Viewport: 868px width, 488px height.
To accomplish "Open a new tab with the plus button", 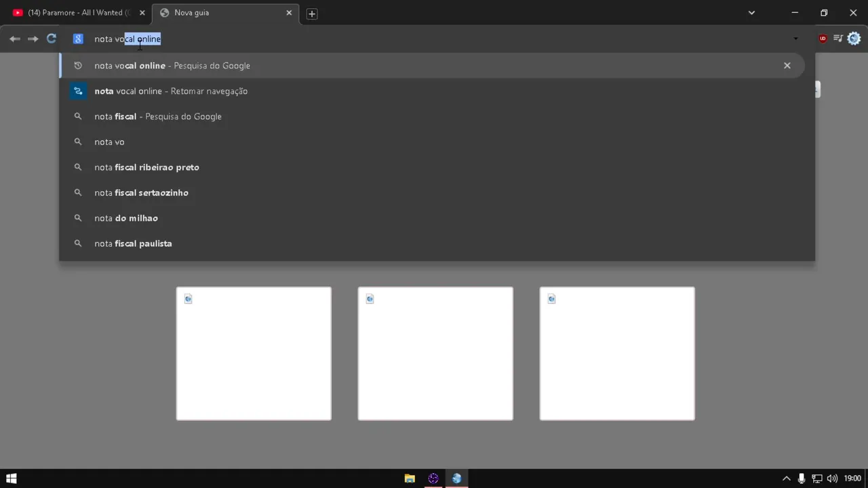I will pos(312,14).
